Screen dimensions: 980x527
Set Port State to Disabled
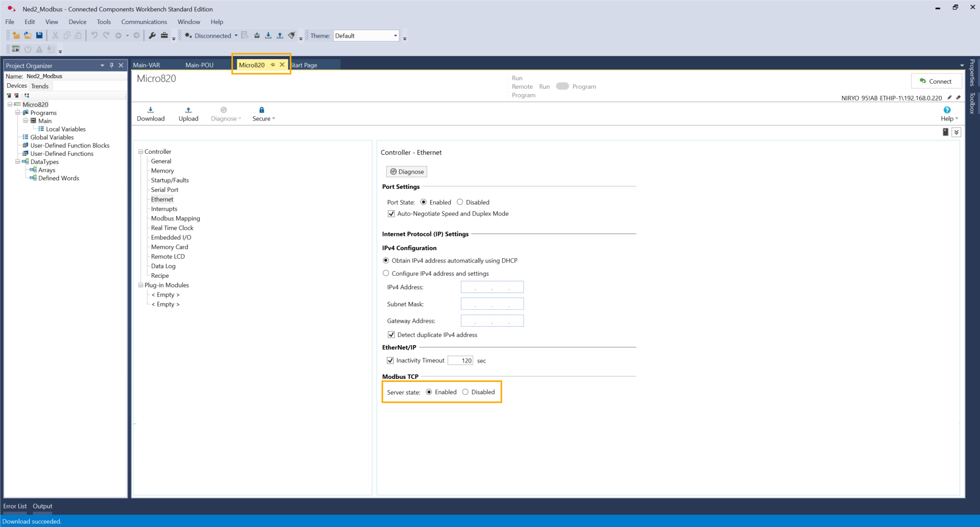460,202
